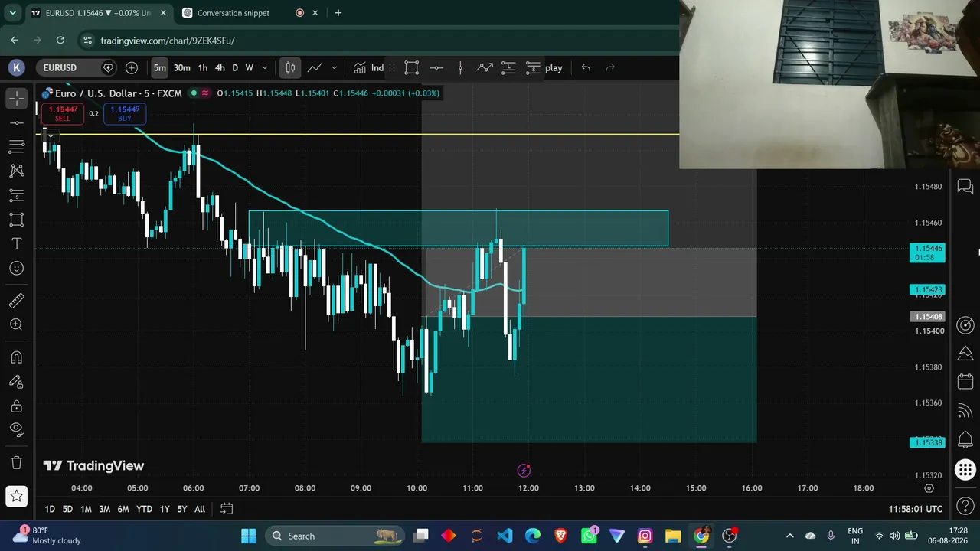Switch to the 5m timeframe
The height and width of the screenshot is (551, 980).
pos(159,67)
